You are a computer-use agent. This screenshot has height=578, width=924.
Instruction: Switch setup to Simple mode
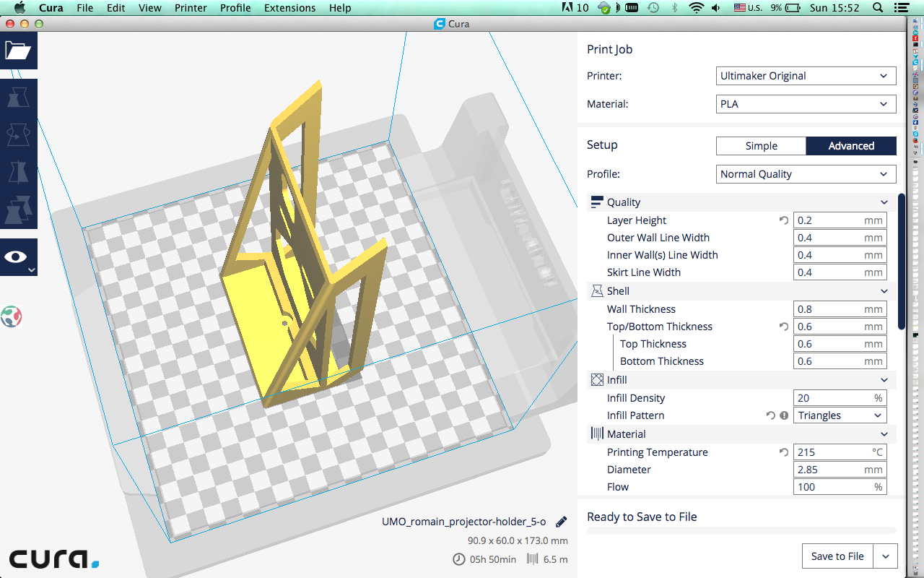pyautogui.click(x=761, y=146)
